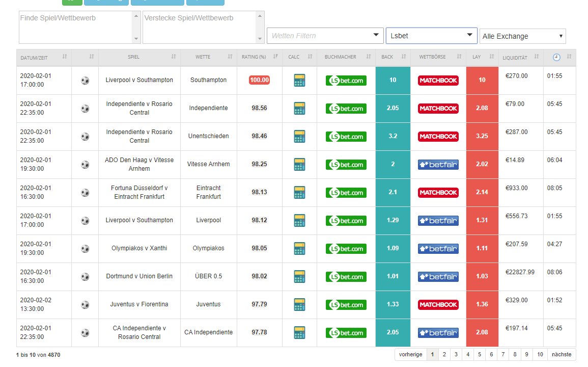The image size is (588, 367).
Task: Click the nächste pagination button
Action: pos(562,355)
